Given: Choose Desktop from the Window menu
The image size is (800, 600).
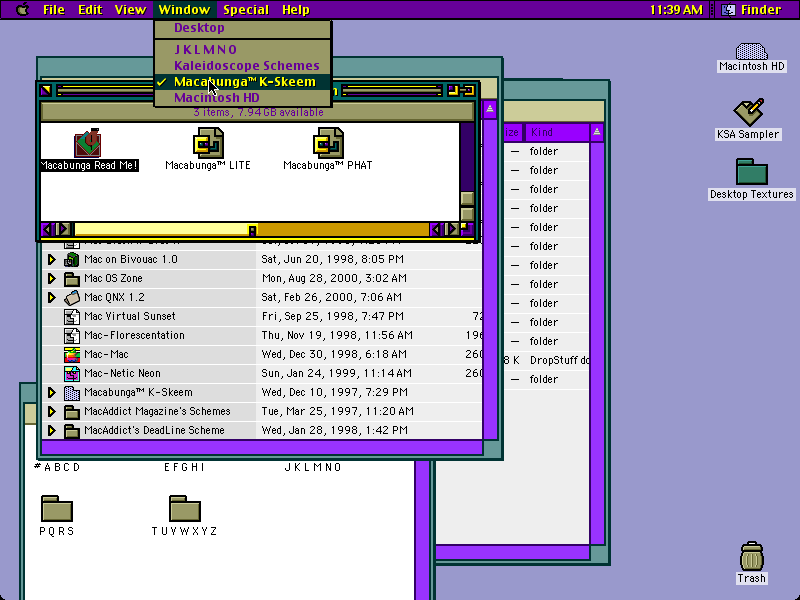Looking at the screenshot, I should tap(243, 28).
